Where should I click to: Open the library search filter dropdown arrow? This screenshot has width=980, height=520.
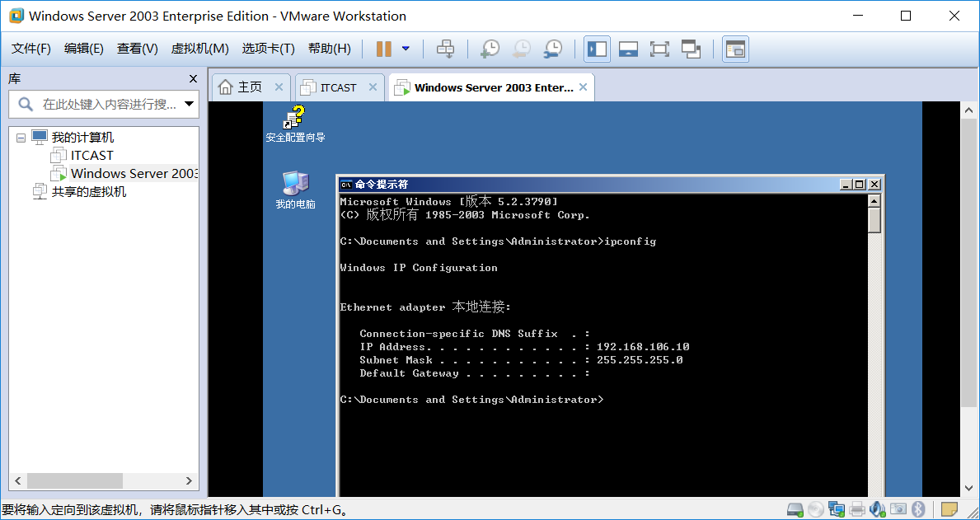(189, 104)
